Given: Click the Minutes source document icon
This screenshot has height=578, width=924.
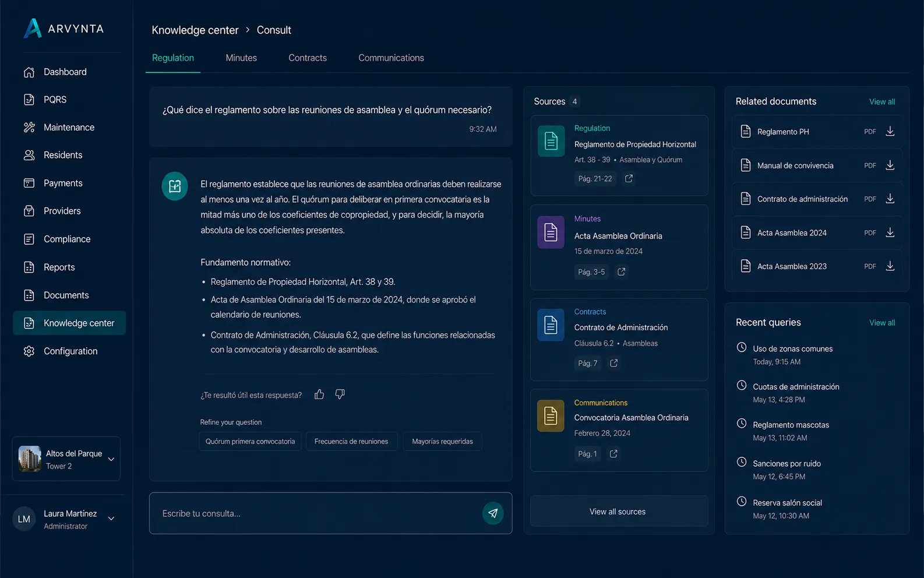Looking at the screenshot, I should 551,232.
